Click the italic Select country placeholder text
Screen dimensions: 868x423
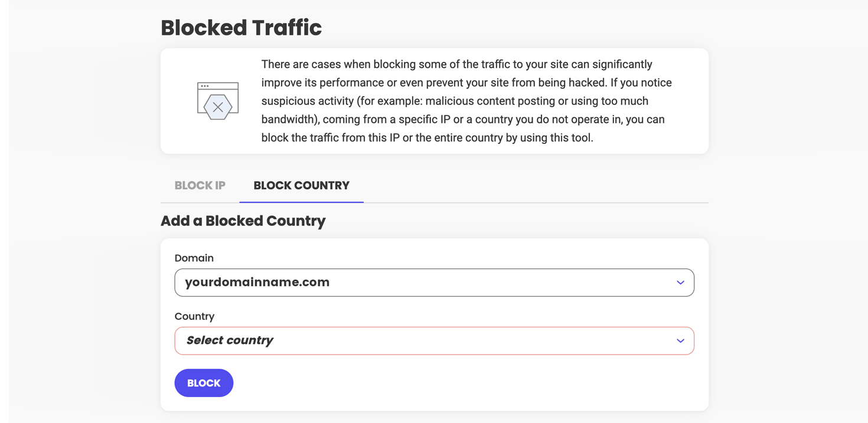pyautogui.click(x=230, y=341)
